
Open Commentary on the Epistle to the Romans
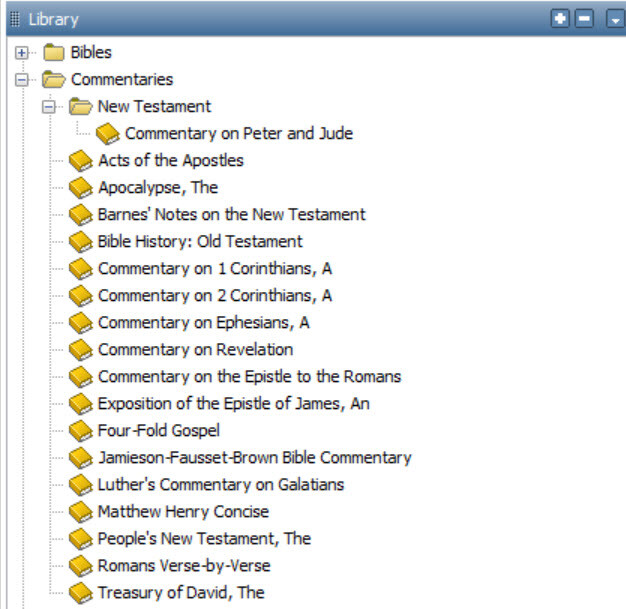pyautogui.click(x=250, y=377)
